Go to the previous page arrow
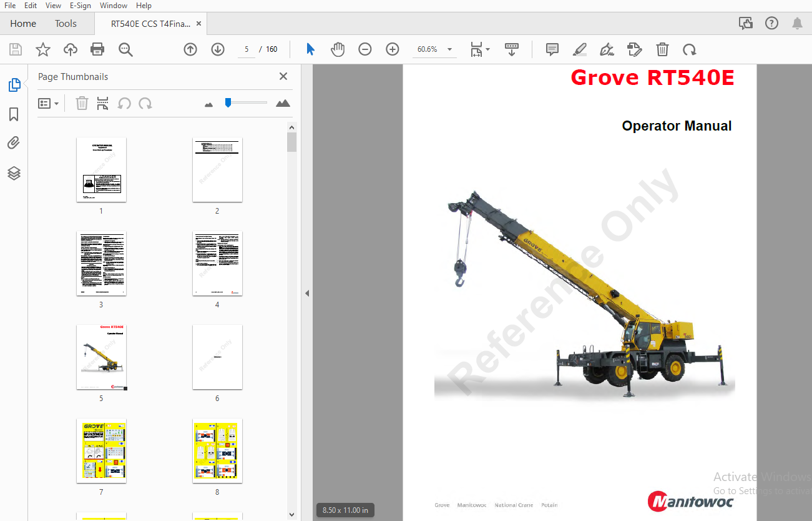Image resolution: width=812 pixels, height=521 pixels. pyautogui.click(x=190, y=49)
